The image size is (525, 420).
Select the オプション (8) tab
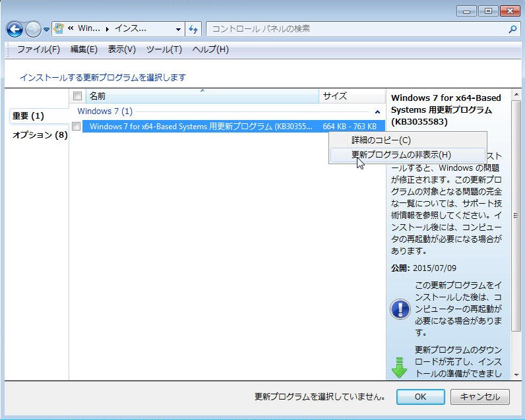click(40, 135)
